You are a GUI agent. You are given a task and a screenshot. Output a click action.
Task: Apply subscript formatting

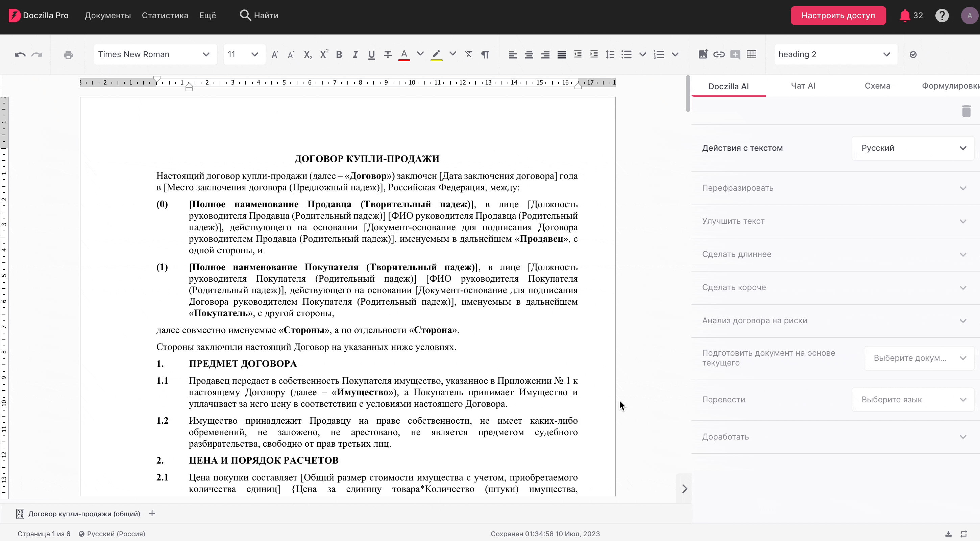(x=308, y=54)
